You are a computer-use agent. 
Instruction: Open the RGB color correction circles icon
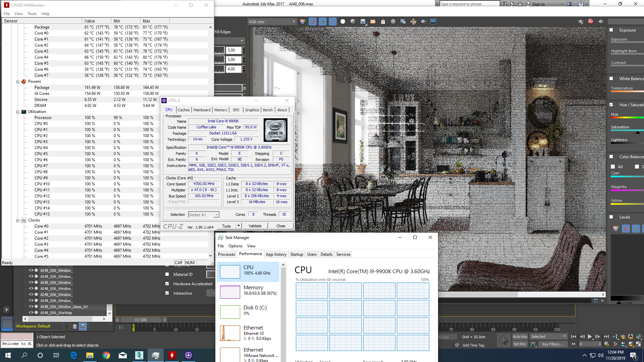[x=303, y=21]
